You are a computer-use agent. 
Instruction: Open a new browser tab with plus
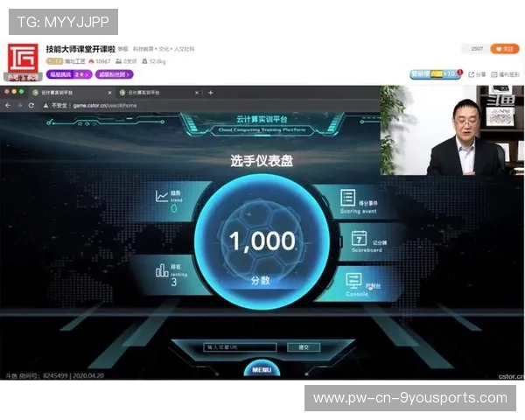pyautogui.click(x=211, y=93)
